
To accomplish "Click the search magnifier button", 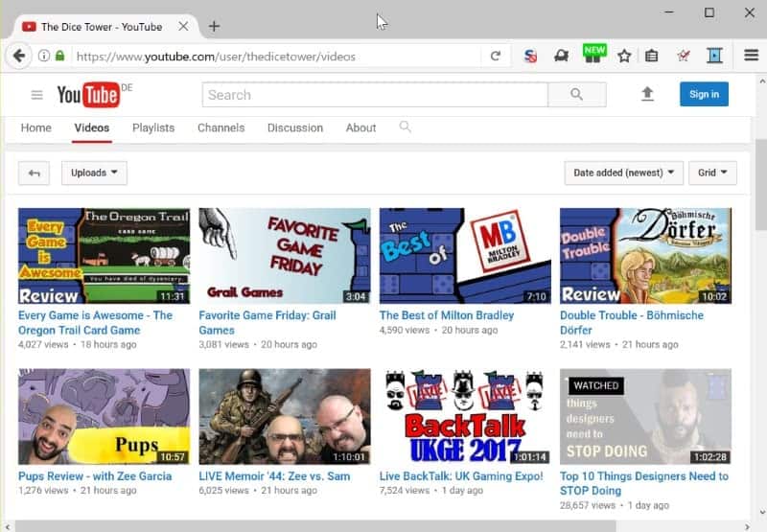I will click(577, 94).
